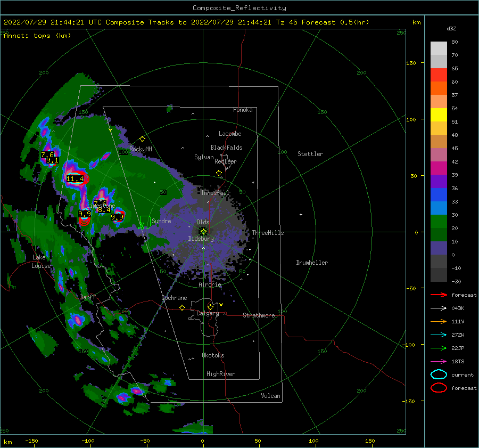Click the Drumheller city label

click(312, 263)
